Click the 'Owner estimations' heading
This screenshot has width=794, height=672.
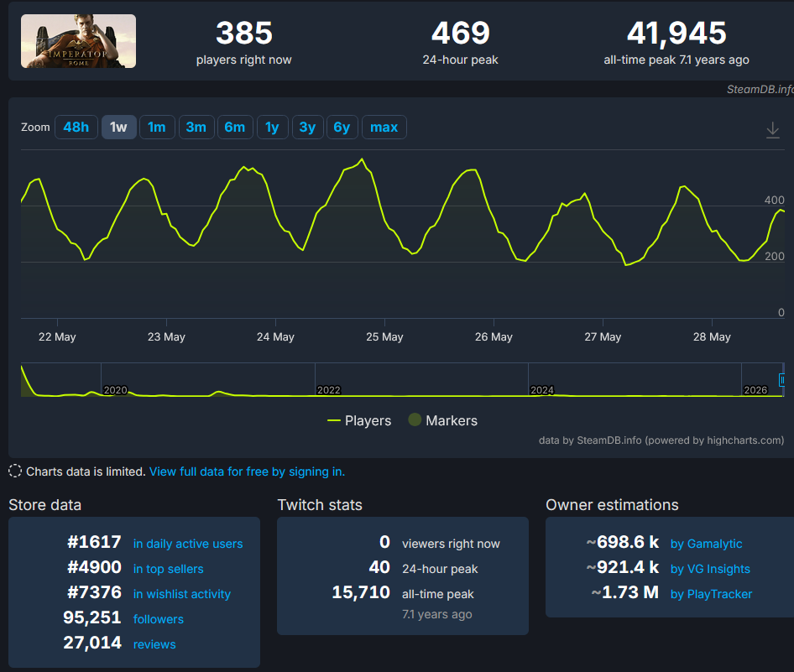612,505
